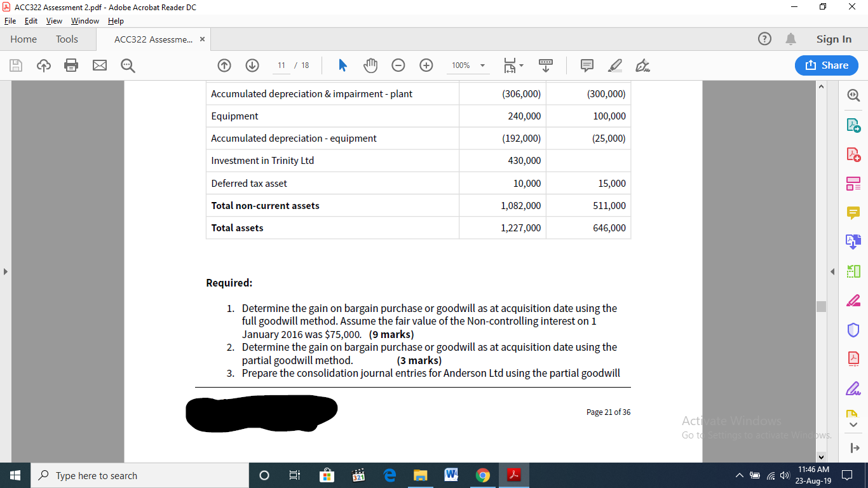
Task: Click the Sign In button
Action: pyautogui.click(x=833, y=39)
